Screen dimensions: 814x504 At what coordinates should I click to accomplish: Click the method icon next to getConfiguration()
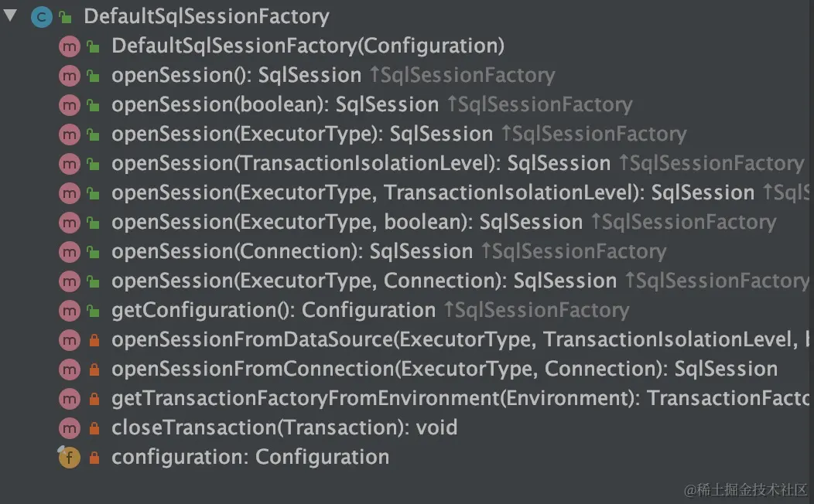pos(70,311)
